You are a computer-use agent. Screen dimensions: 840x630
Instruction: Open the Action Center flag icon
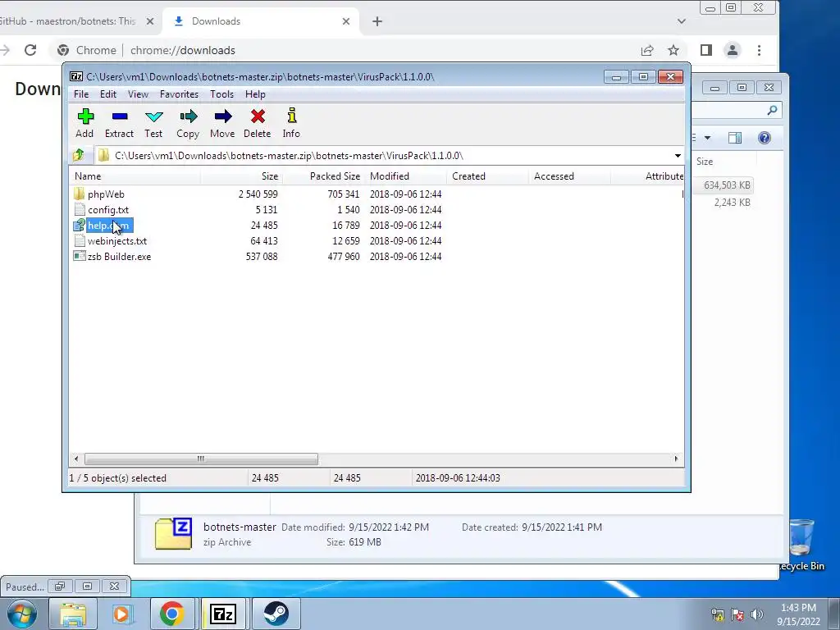pos(737,614)
